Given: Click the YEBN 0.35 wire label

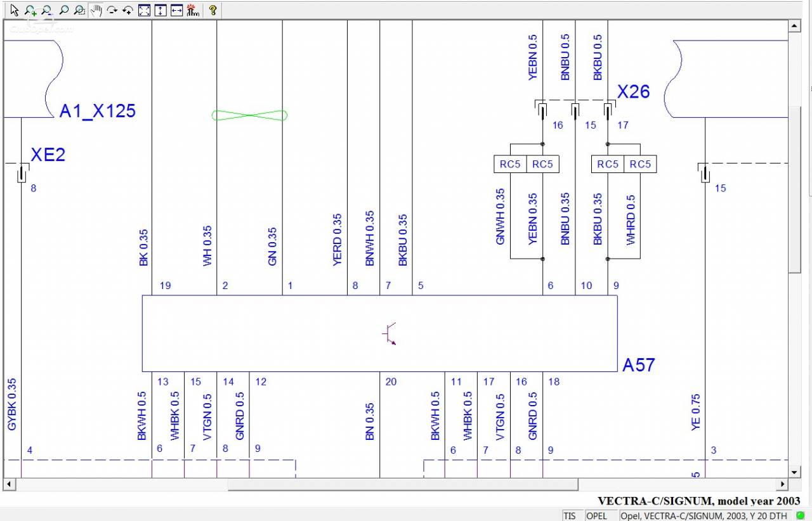Looking at the screenshot, I should [x=533, y=219].
